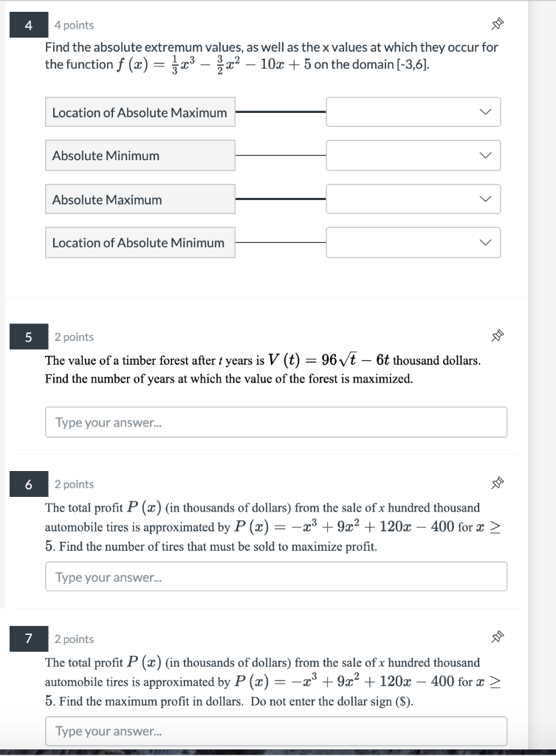Select the question 7 number badge
Viewport: 556px width, 756px height.
click(x=27, y=639)
